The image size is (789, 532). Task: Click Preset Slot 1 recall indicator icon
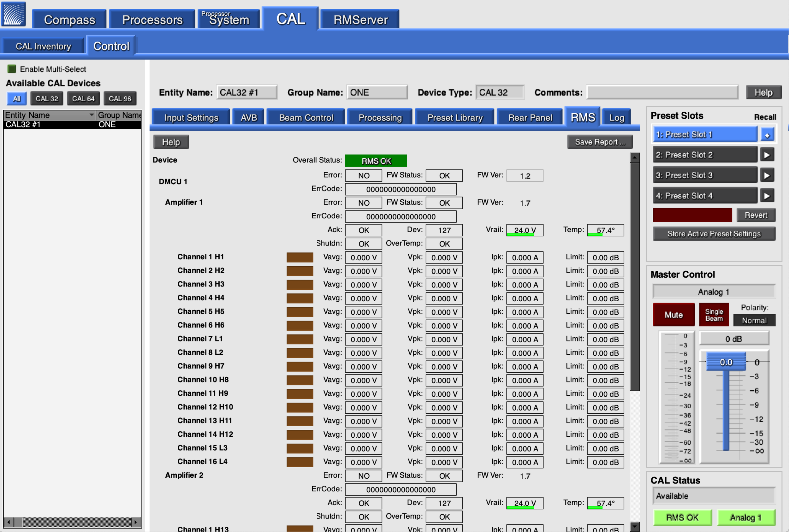[x=767, y=135]
